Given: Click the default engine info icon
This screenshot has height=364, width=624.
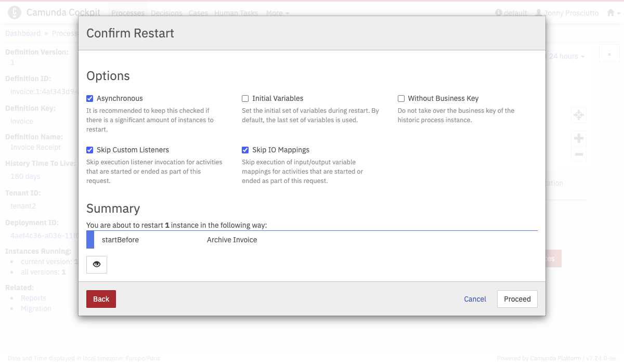Looking at the screenshot, I should pos(499,13).
